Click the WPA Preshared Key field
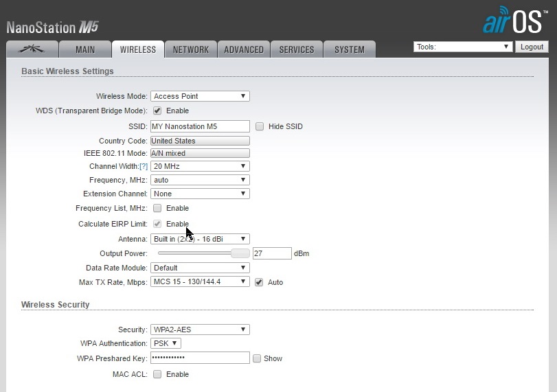The width and height of the screenshot is (557, 392). pyautogui.click(x=200, y=358)
